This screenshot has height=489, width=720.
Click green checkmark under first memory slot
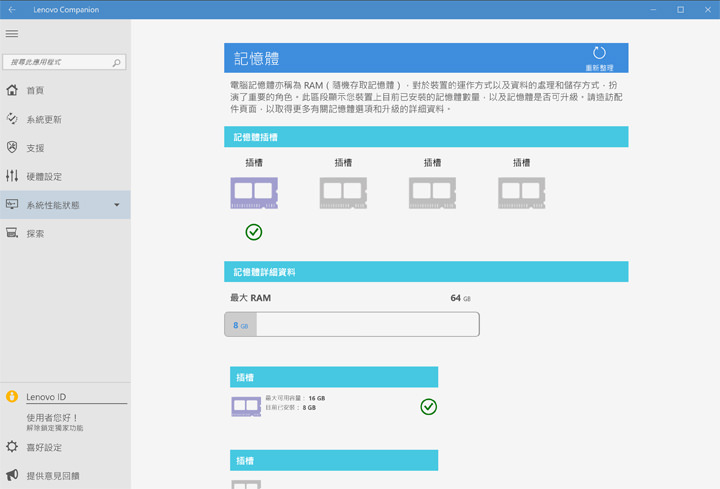click(x=254, y=232)
